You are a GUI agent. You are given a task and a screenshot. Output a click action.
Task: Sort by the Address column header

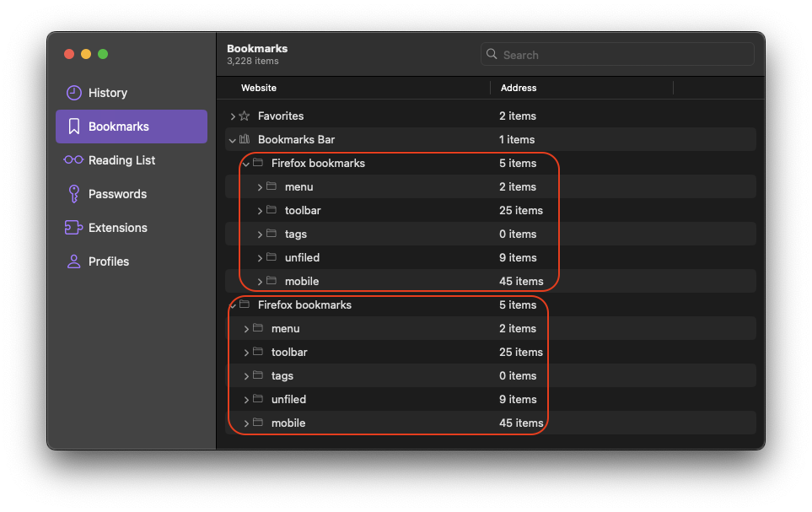click(519, 88)
